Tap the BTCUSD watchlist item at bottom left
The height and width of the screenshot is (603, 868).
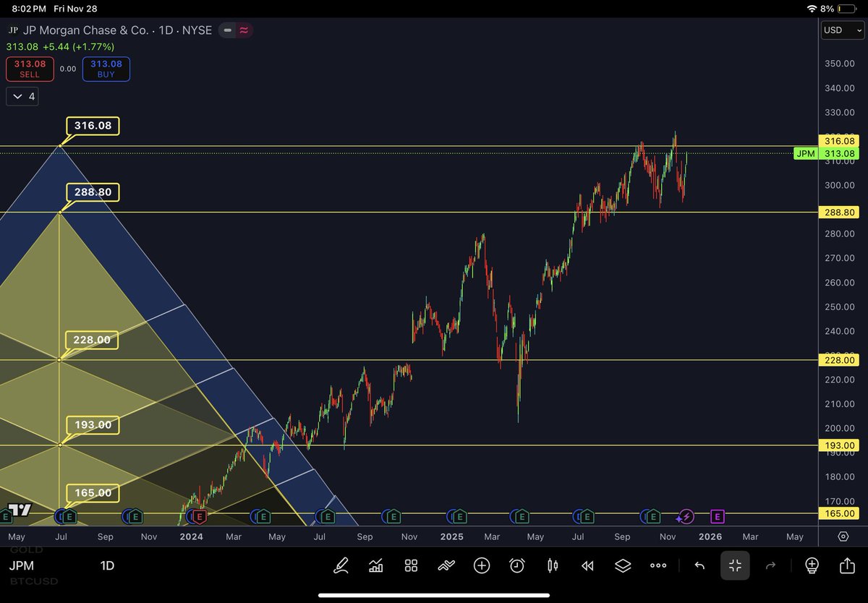click(33, 581)
